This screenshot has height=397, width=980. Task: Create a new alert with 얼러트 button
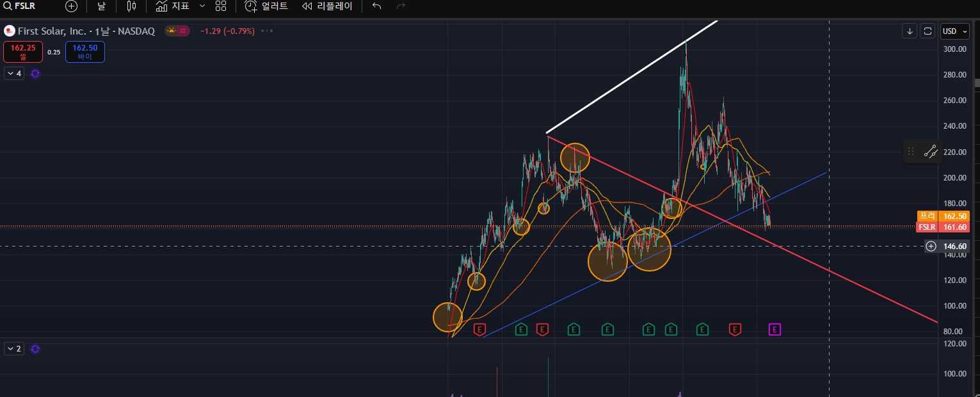coord(267,6)
